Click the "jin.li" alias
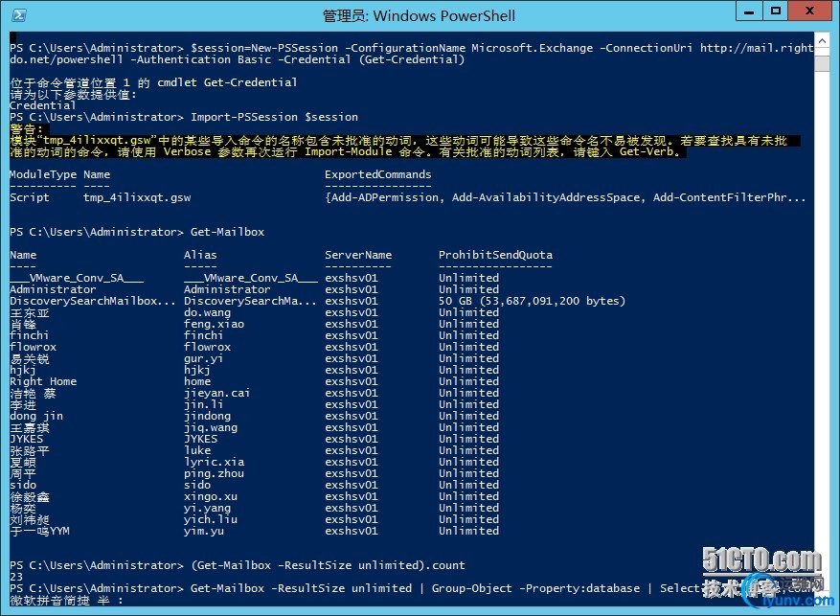Image resolution: width=840 pixels, height=616 pixels. point(204,404)
